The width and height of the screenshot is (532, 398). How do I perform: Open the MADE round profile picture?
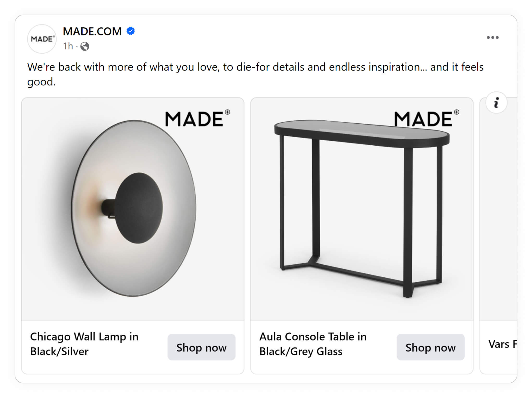click(x=42, y=39)
